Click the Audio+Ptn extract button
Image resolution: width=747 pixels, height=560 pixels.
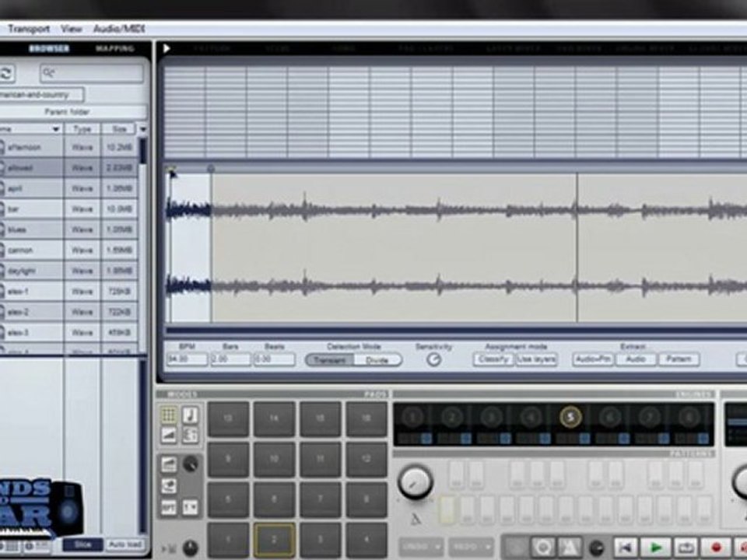point(593,359)
